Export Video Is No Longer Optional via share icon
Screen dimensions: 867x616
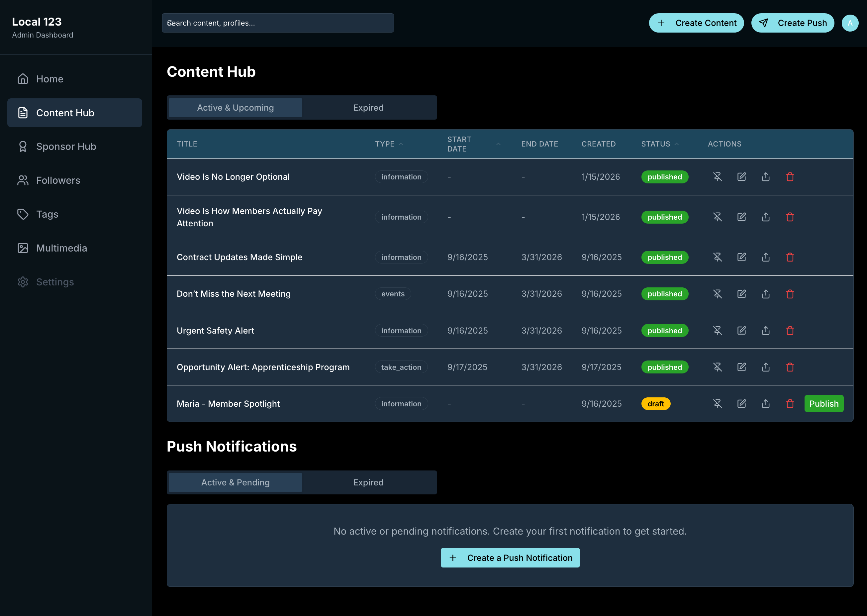(x=765, y=177)
